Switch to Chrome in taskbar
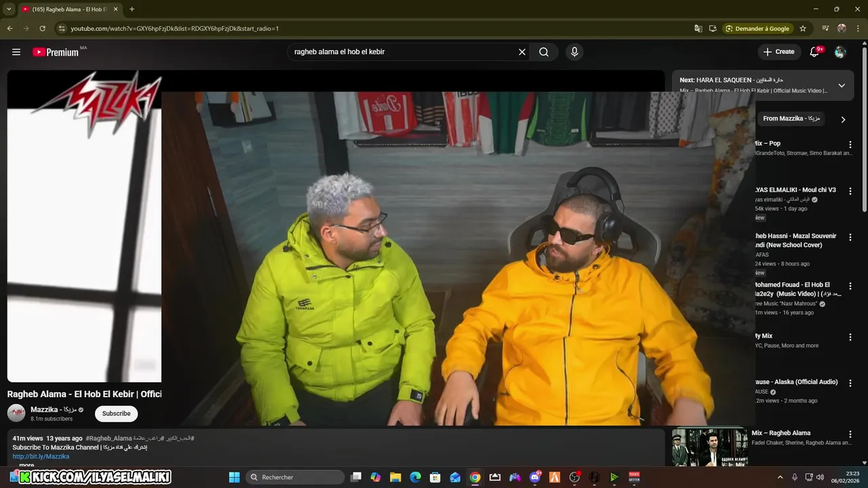This screenshot has width=868, height=488. 475,477
